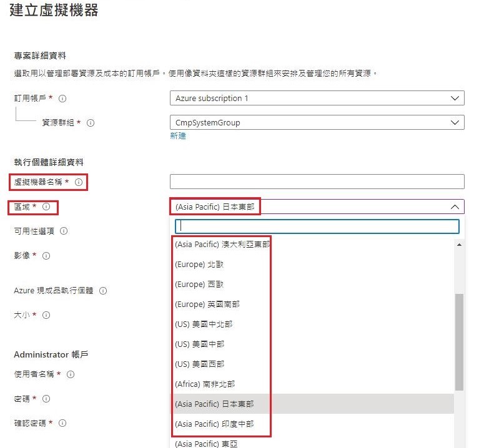Click info icon next to 虛擬機器名稱

coord(79,182)
